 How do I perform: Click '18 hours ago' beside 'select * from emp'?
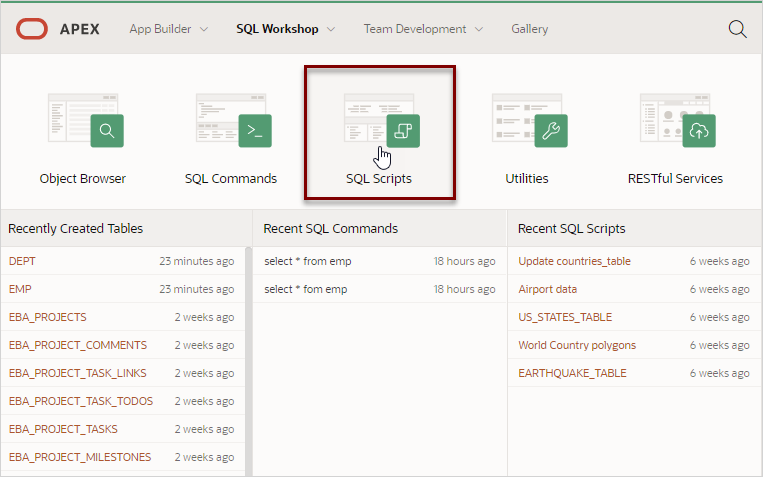click(464, 261)
